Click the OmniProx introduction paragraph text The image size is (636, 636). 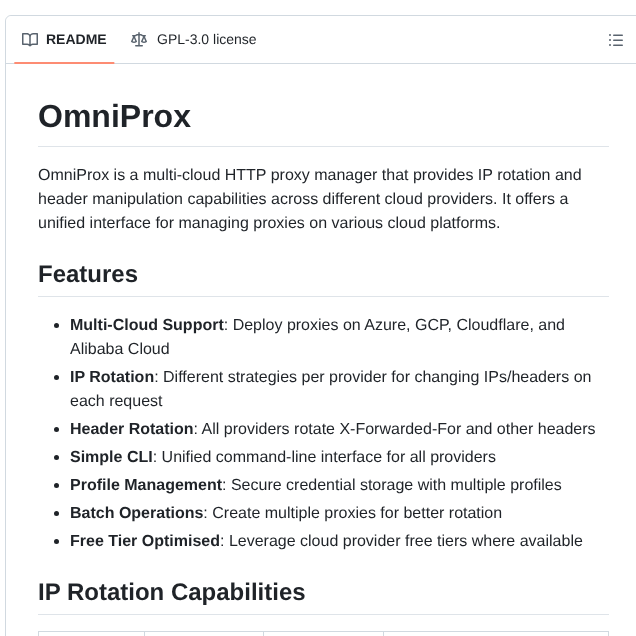[310, 199]
